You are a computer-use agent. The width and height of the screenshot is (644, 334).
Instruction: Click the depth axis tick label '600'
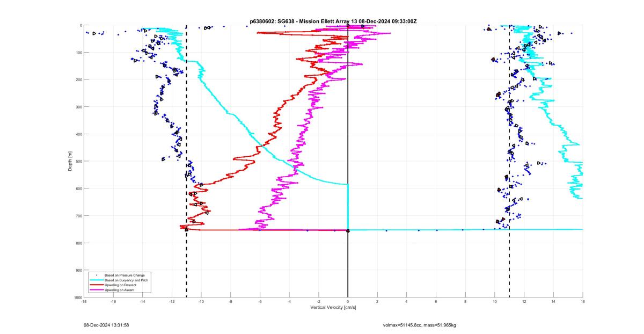(x=78, y=188)
